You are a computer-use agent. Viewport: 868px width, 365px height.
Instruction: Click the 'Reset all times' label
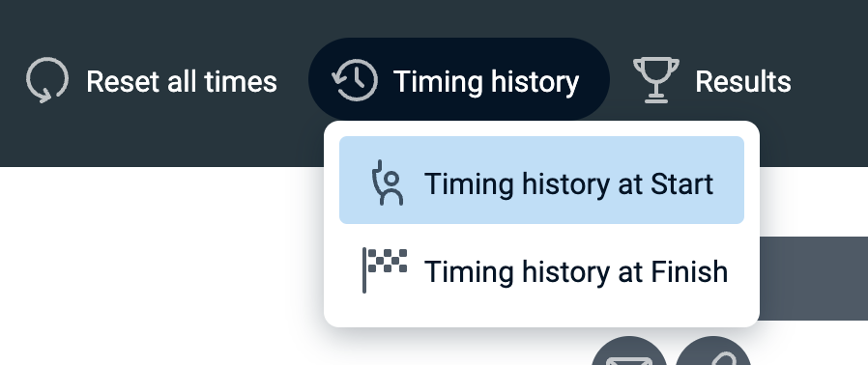(182, 82)
